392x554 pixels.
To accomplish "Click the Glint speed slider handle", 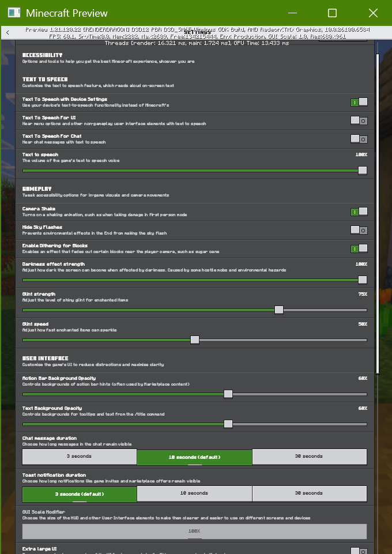I will tap(195, 340).
